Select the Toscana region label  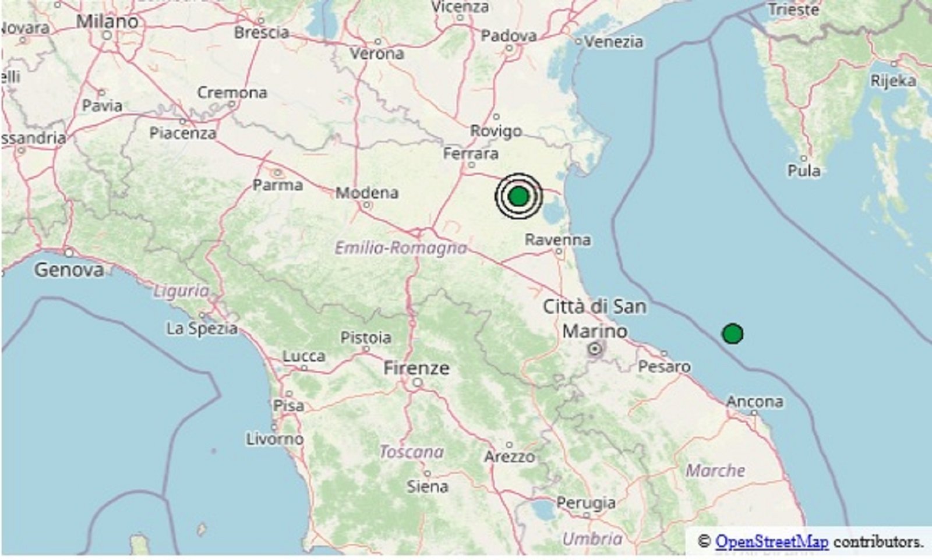412,452
